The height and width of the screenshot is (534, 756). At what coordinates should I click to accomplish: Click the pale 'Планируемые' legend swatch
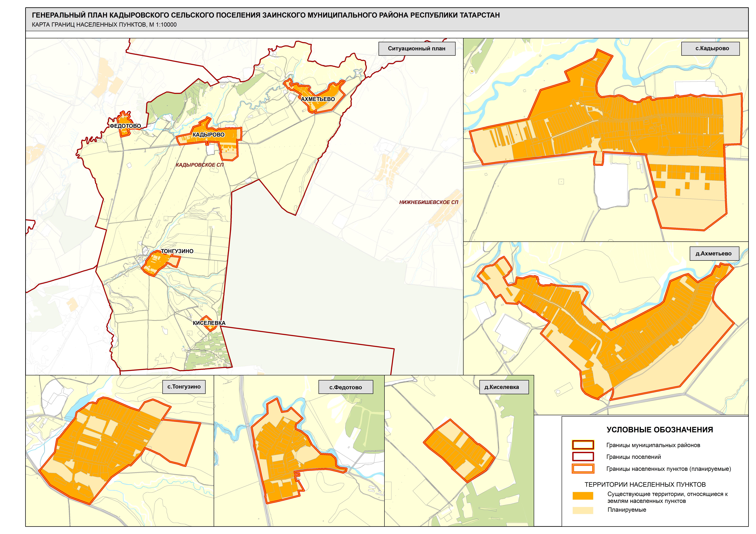(583, 510)
